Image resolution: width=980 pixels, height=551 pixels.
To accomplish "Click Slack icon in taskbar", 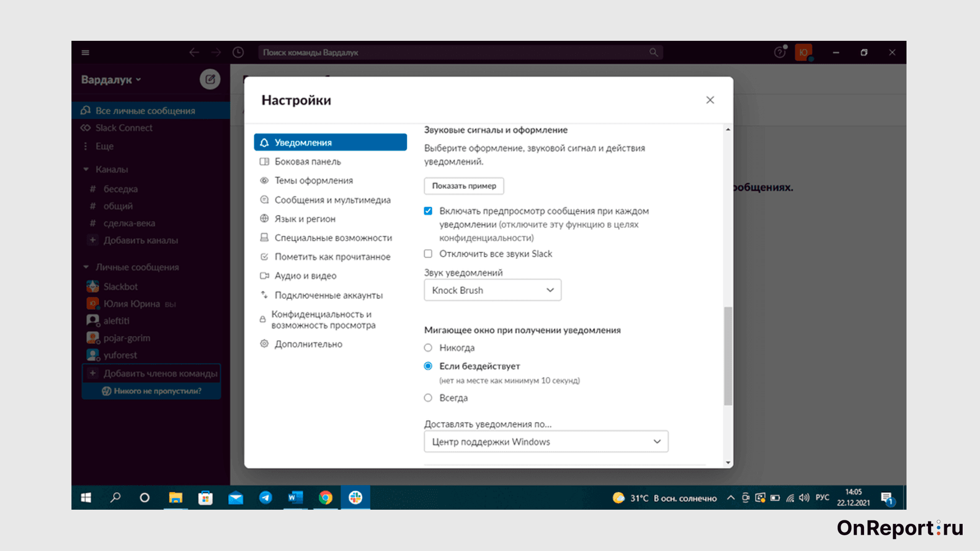I will (x=356, y=497).
